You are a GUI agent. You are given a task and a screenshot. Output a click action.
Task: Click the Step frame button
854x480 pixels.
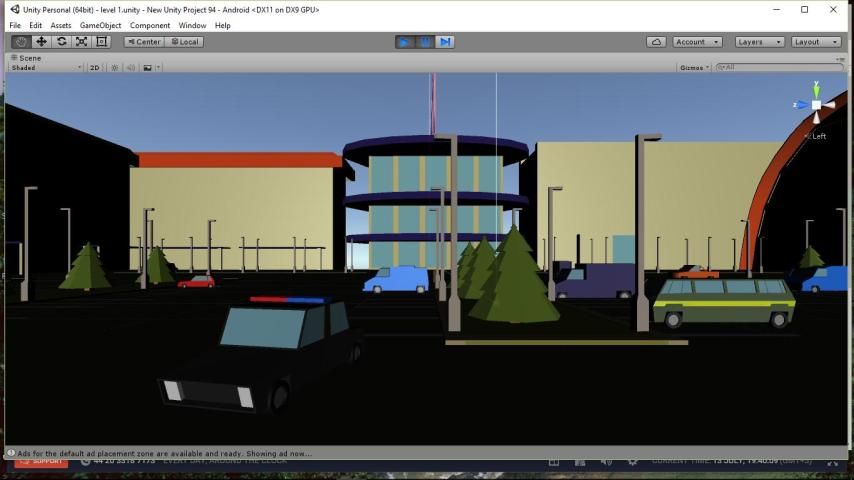point(445,42)
